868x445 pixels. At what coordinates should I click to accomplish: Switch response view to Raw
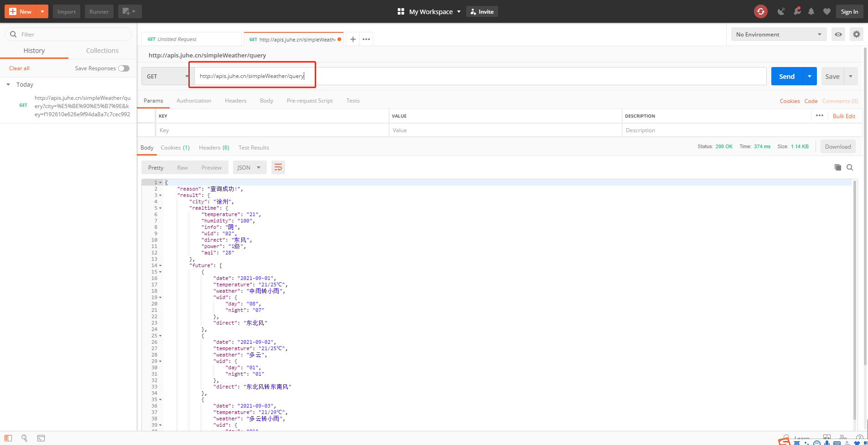pyautogui.click(x=182, y=168)
